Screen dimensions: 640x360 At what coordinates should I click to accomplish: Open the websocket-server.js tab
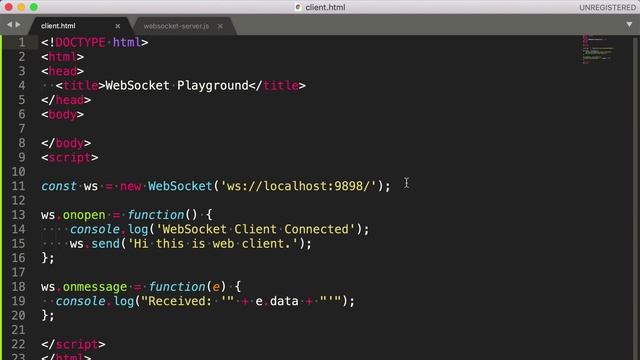[176, 26]
